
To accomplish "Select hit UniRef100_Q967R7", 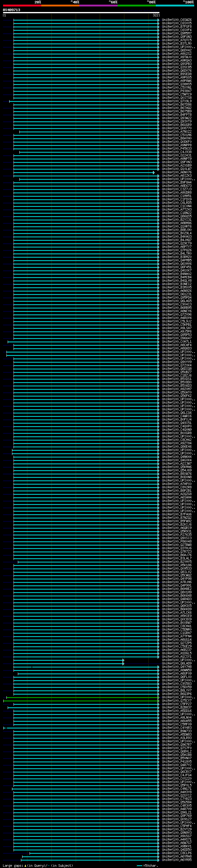I will [176, 745].
